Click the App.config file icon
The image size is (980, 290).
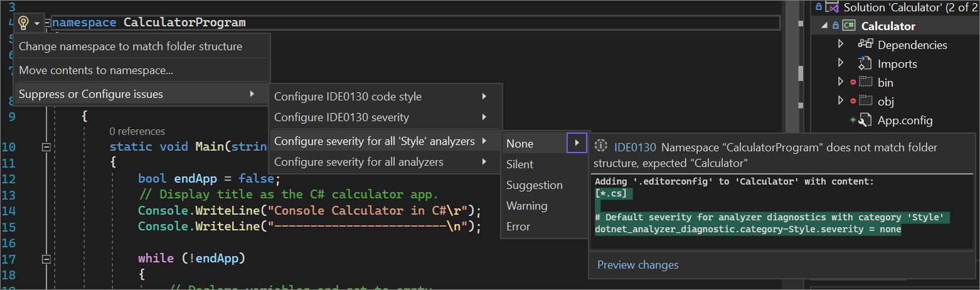point(865,120)
